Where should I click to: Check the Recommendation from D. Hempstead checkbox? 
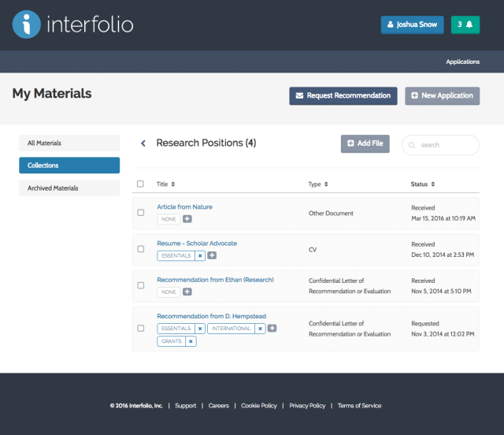(x=141, y=328)
